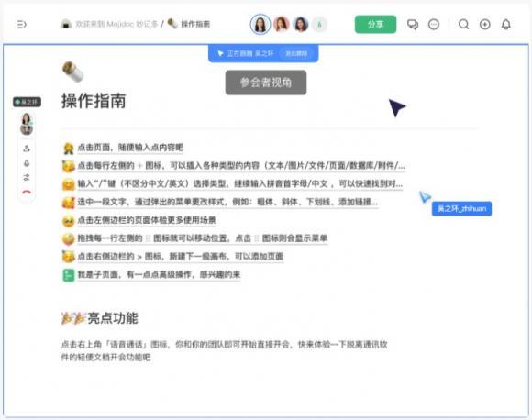Mute the microphone in the call panel
532x420 pixels.
pyautogui.click(x=27, y=163)
